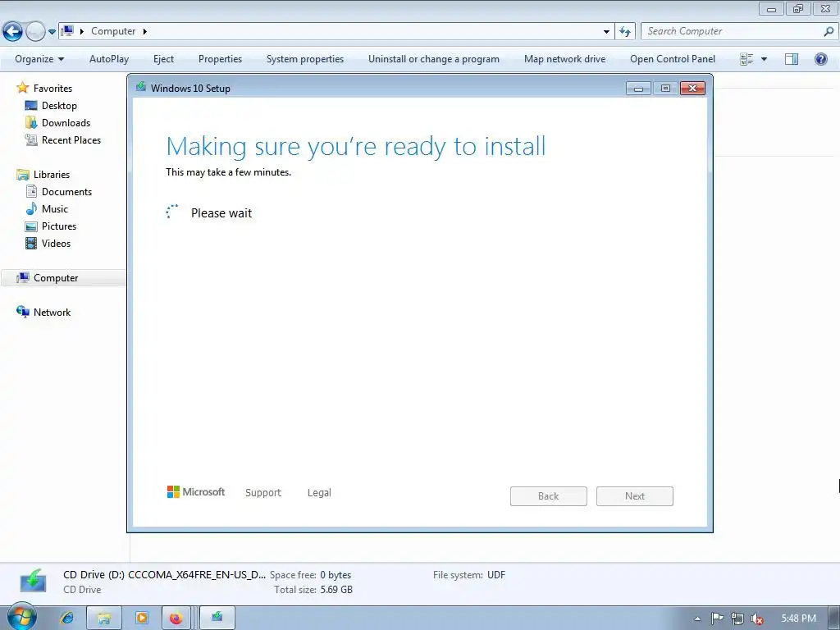Select Downloads under Favorites
840x630 pixels.
[x=66, y=123]
